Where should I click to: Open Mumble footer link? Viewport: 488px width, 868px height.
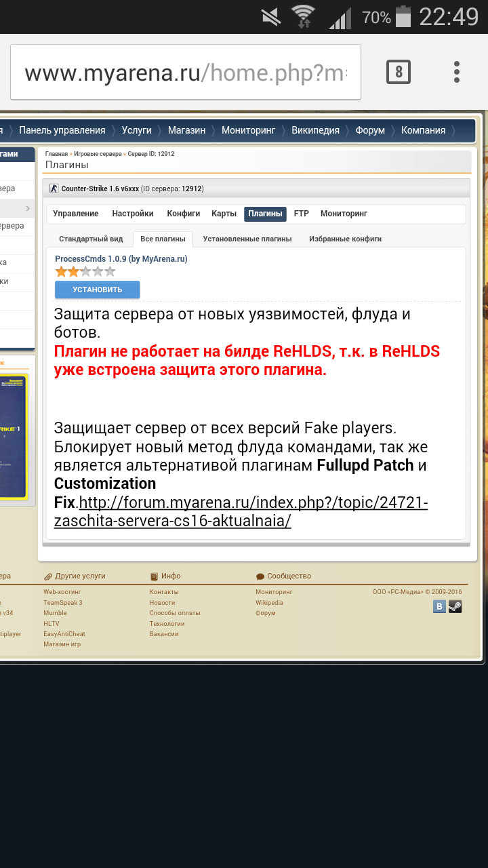point(56,613)
